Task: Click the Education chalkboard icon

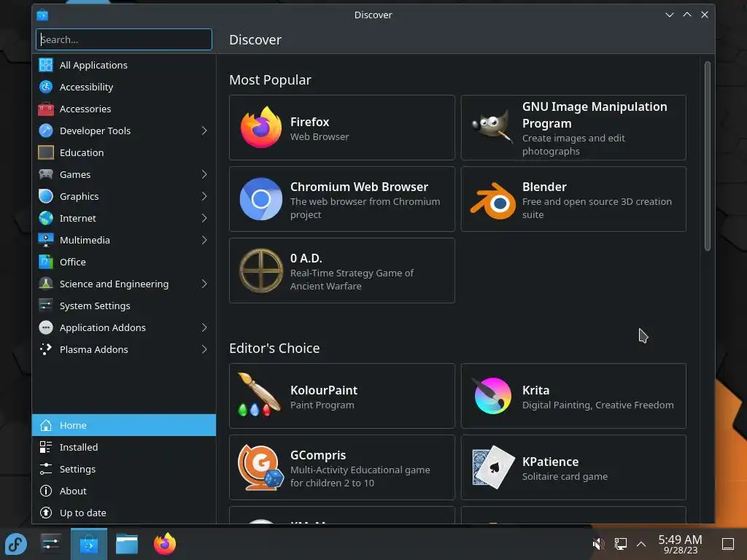Action: [46, 152]
